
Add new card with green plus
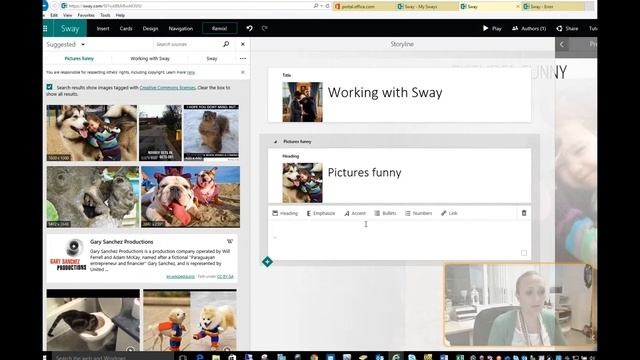point(267,262)
